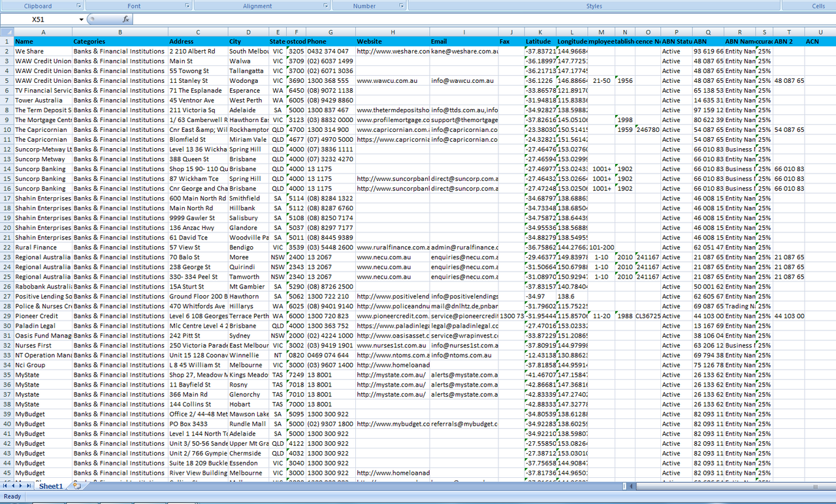Click the horizontal scrollbar
The height and width of the screenshot is (504, 836).
(x=718, y=486)
